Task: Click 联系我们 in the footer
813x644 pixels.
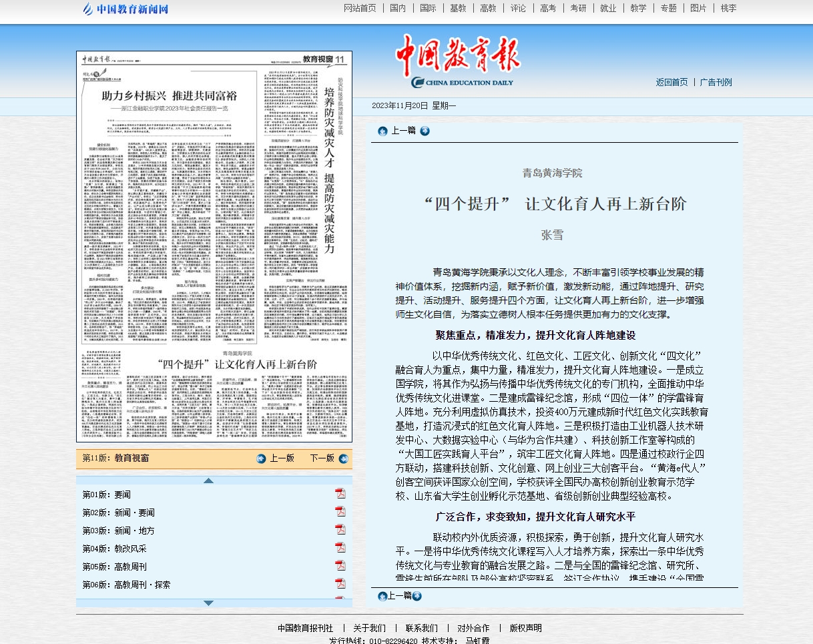Action: pyautogui.click(x=421, y=628)
